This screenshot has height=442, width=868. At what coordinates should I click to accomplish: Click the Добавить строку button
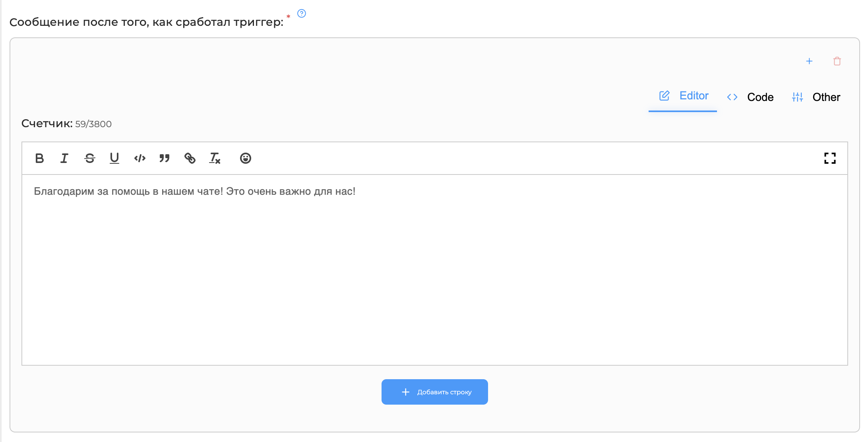coord(435,392)
